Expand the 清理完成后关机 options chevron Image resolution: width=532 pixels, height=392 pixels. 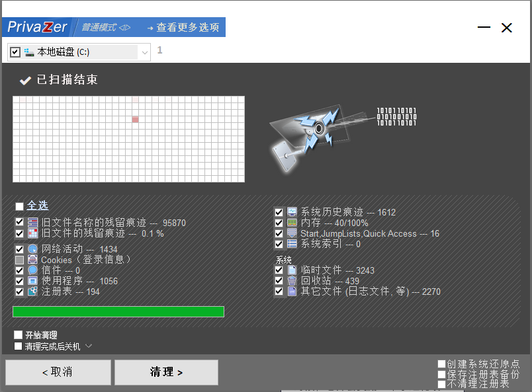pyautogui.click(x=88, y=346)
